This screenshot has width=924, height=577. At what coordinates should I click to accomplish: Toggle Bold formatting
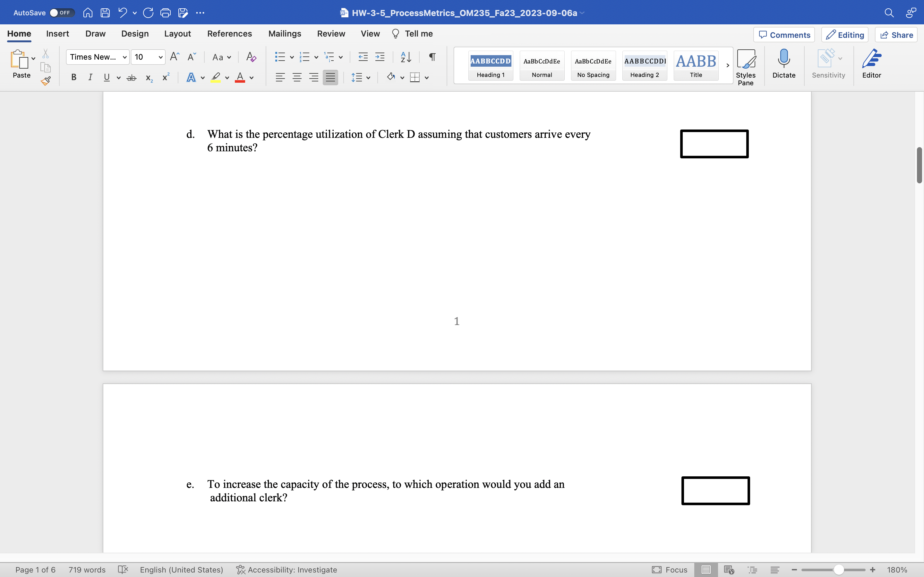coord(74,78)
